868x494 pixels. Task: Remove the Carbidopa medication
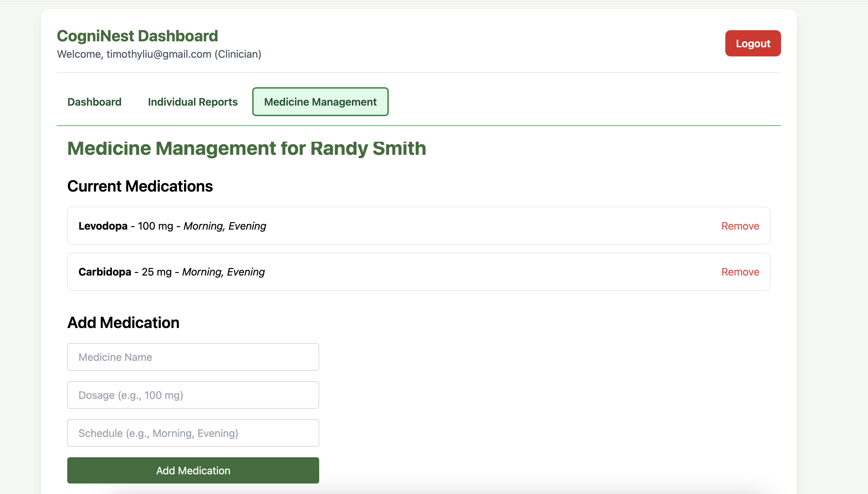click(740, 272)
